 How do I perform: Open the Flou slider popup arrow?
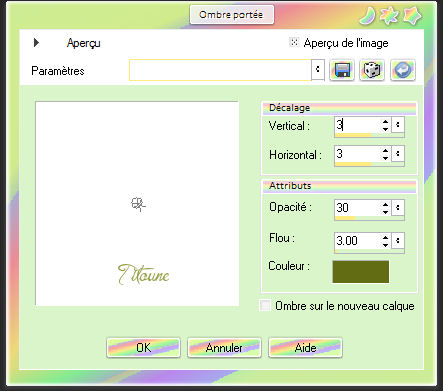point(398,240)
